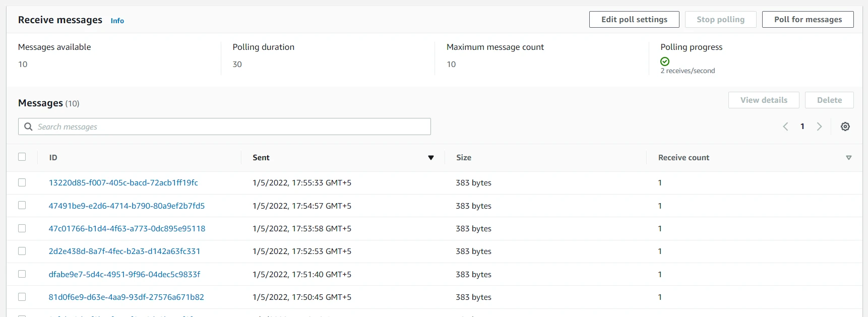Check the box for message 47c01766
This screenshot has width=868, height=317.
(22, 228)
